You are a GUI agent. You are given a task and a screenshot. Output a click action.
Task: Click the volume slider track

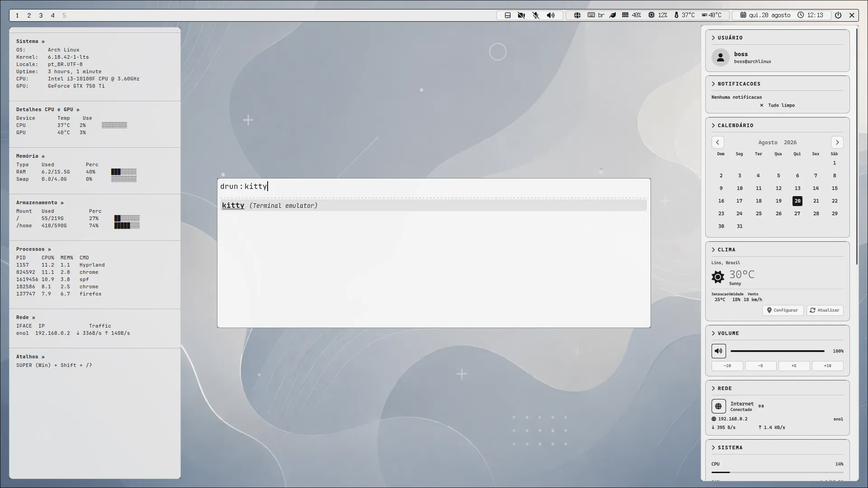pyautogui.click(x=778, y=351)
